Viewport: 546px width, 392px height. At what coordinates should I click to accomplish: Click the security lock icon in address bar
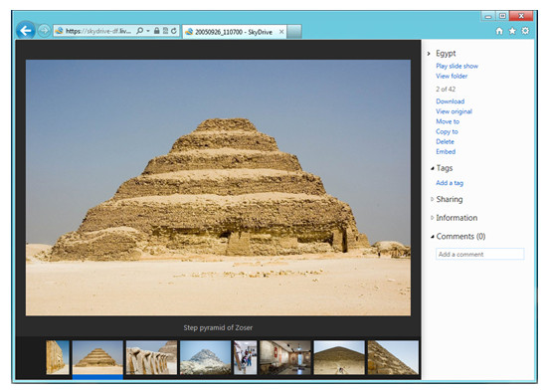[x=157, y=31]
